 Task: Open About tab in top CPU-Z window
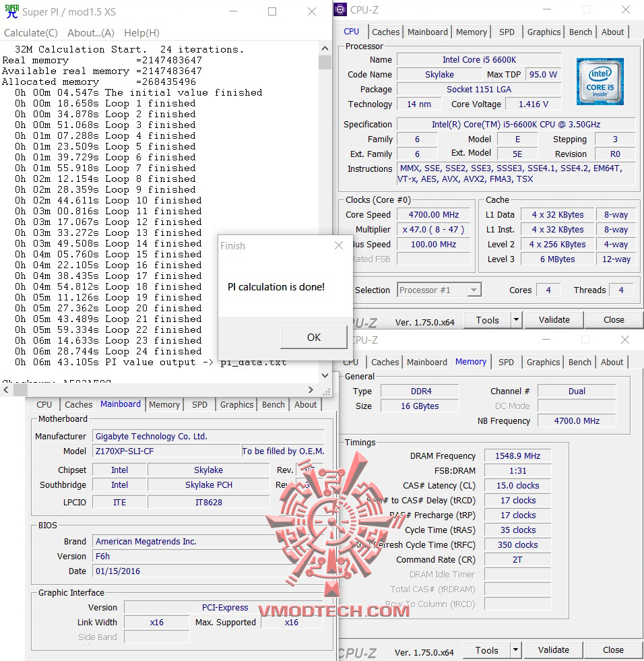coord(612,32)
